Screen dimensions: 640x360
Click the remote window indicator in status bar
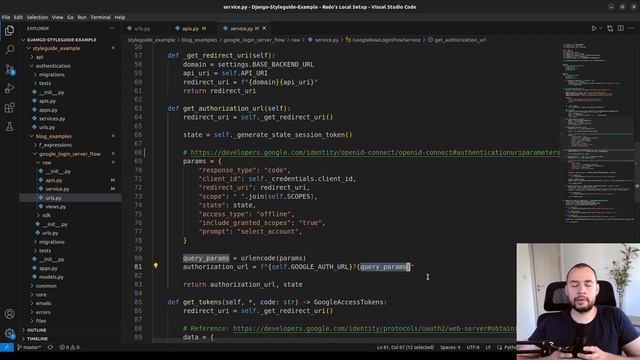(7, 347)
